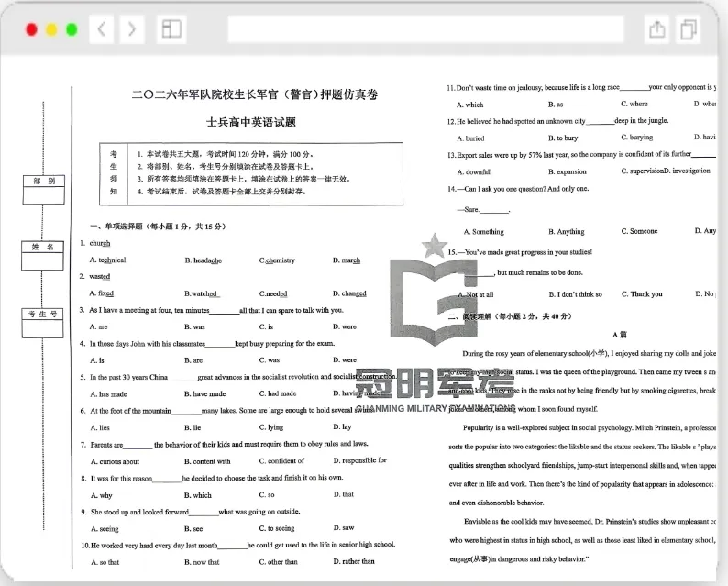Select option 'B. to bury'
The width and height of the screenshot is (728, 586).
click(563, 138)
